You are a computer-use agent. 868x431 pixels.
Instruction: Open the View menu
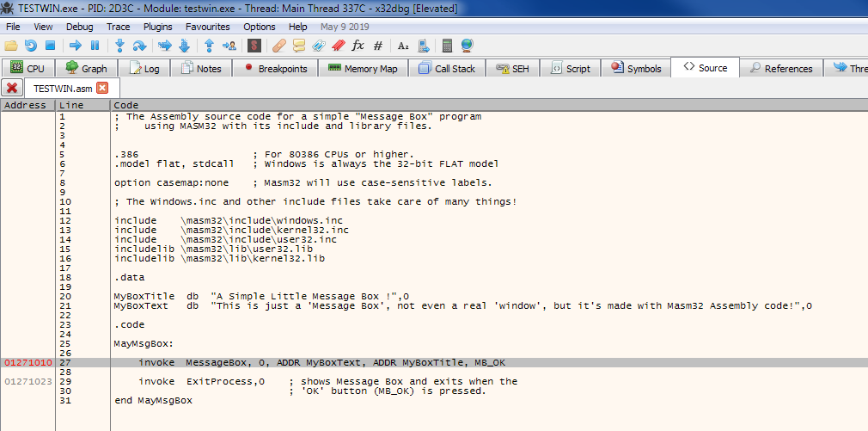tap(43, 27)
